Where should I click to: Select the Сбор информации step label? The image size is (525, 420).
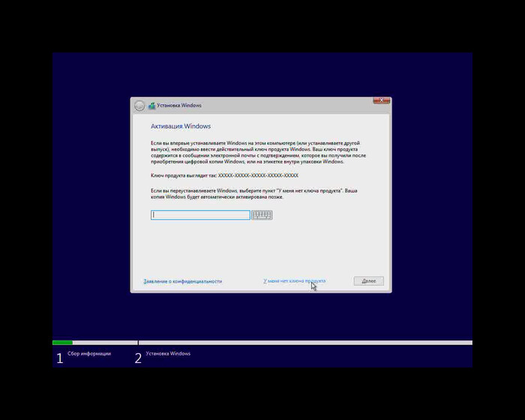[x=89, y=354]
